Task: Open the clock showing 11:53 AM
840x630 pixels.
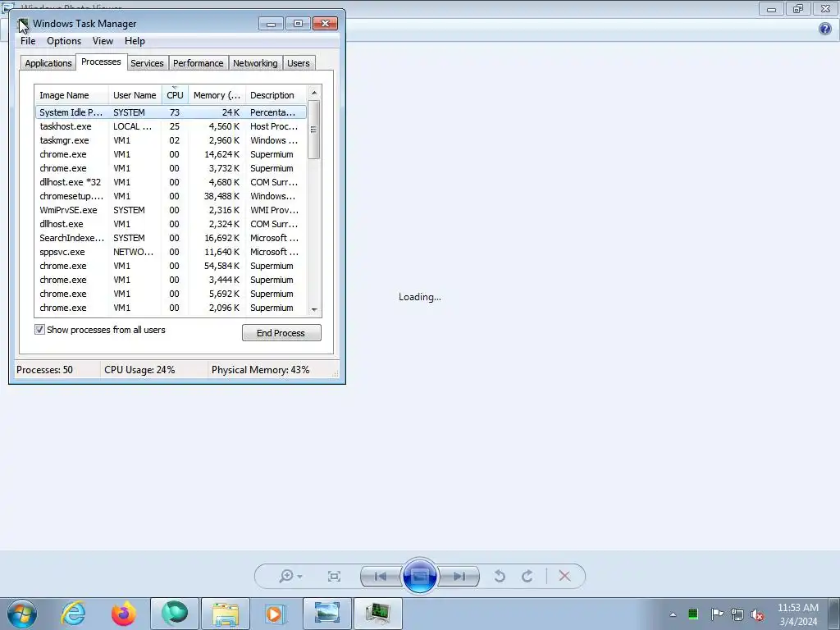Action: point(797,614)
